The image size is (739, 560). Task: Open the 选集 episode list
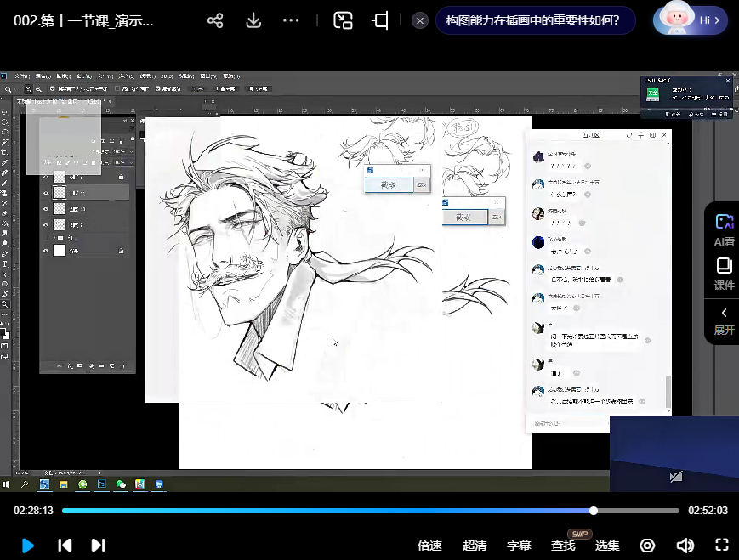click(607, 546)
